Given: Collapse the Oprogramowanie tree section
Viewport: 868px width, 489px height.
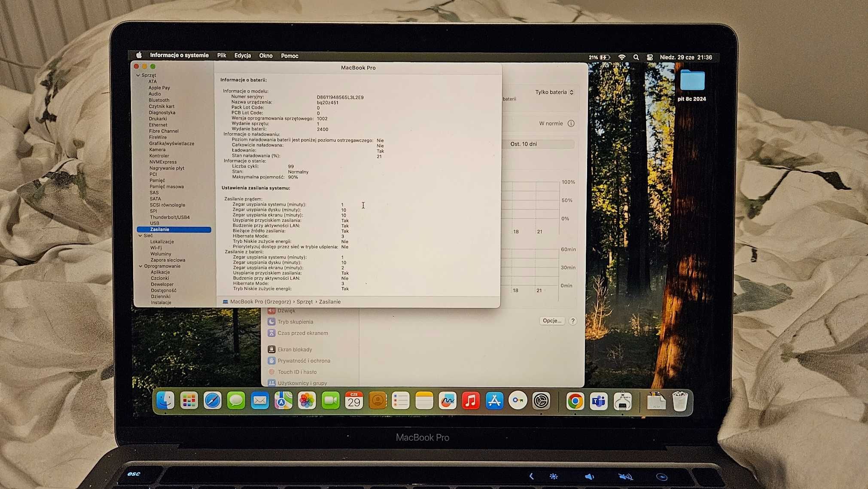Looking at the screenshot, I should (x=140, y=266).
